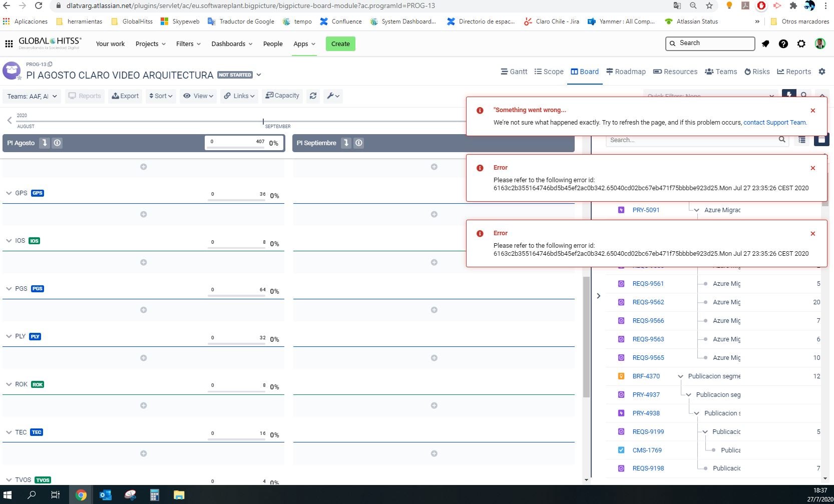Open Jira notifications icon

point(765,44)
